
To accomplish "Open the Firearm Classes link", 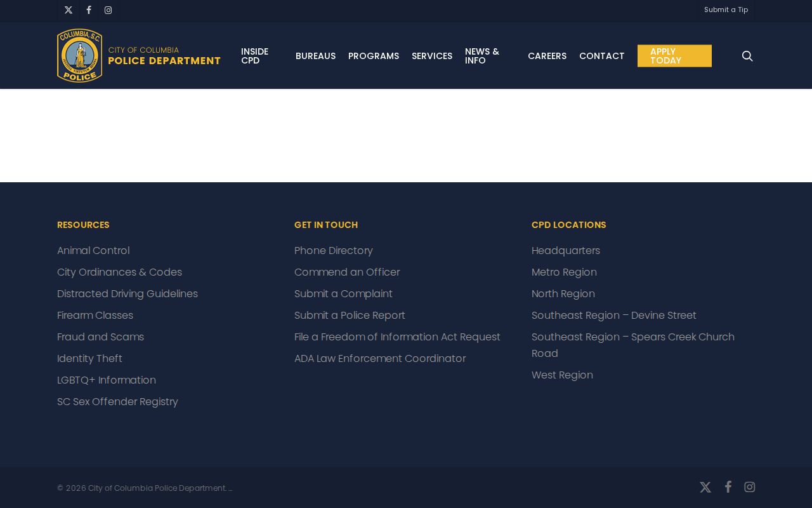I will coord(95,315).
